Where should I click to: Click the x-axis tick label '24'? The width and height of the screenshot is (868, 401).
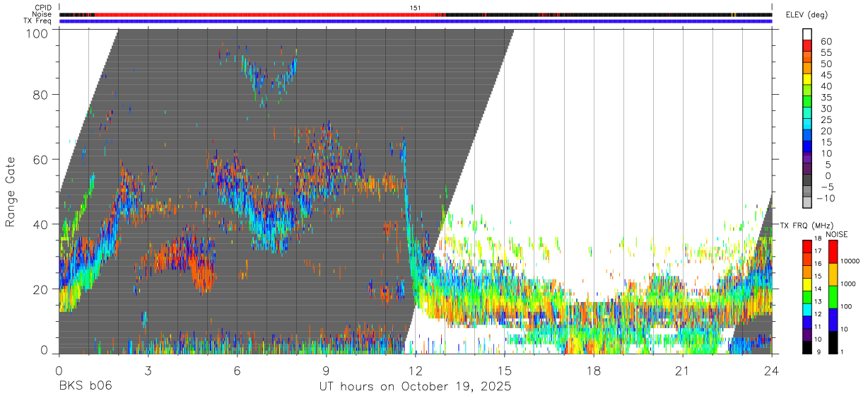[x=771, y=370]
